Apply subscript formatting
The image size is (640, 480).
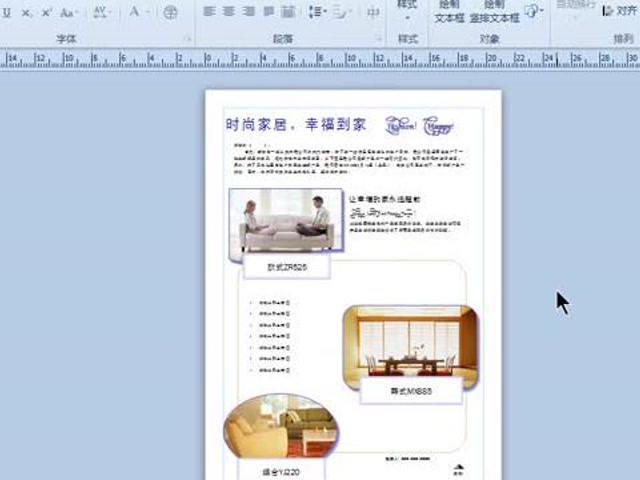click(x=27, y=13)
